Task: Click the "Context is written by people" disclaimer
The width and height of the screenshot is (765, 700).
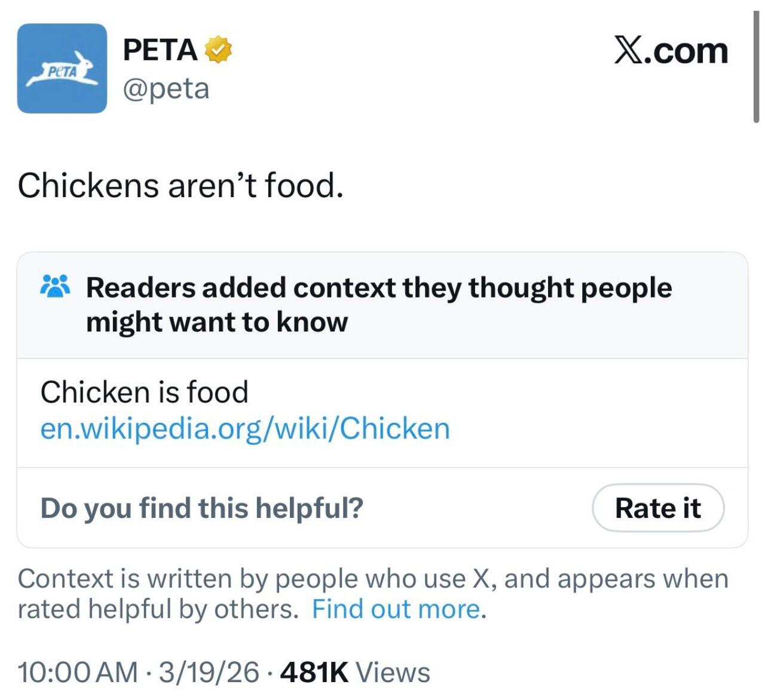Action: 372,579
